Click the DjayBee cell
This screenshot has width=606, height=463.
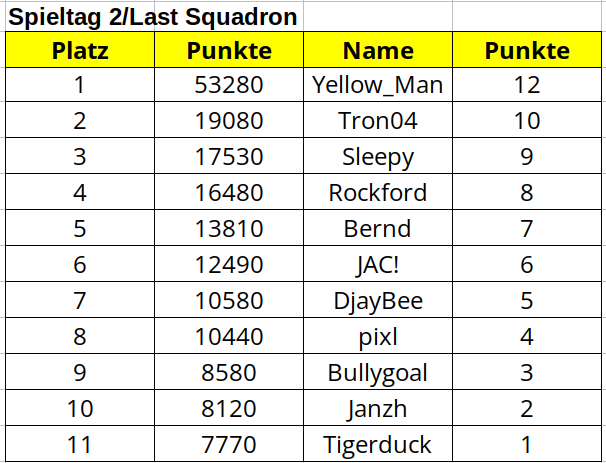[x=378, y=301]
